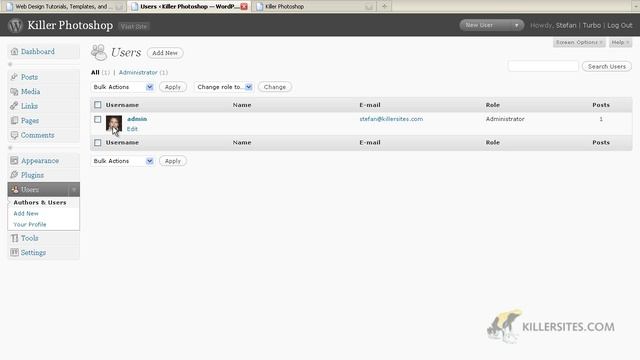Click the admin post count 1
The height and width of the screenshot is (360, 640).
pos(601,119)
